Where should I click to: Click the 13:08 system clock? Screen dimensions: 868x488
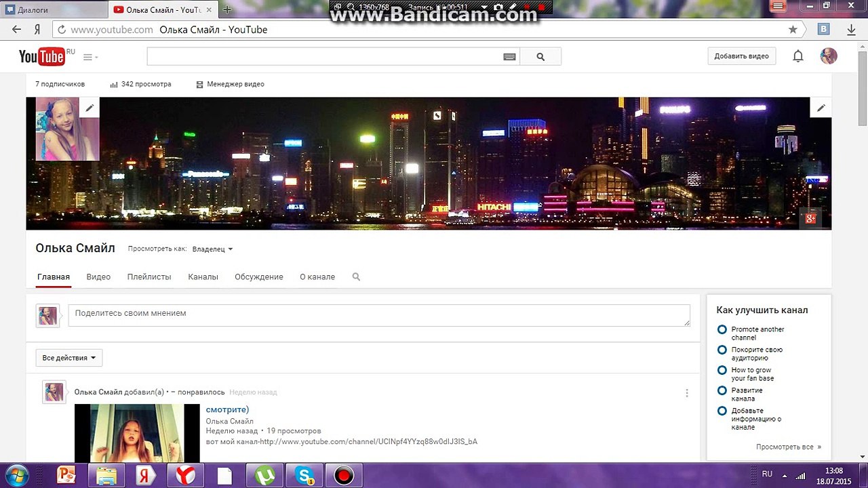coord(833,470)
